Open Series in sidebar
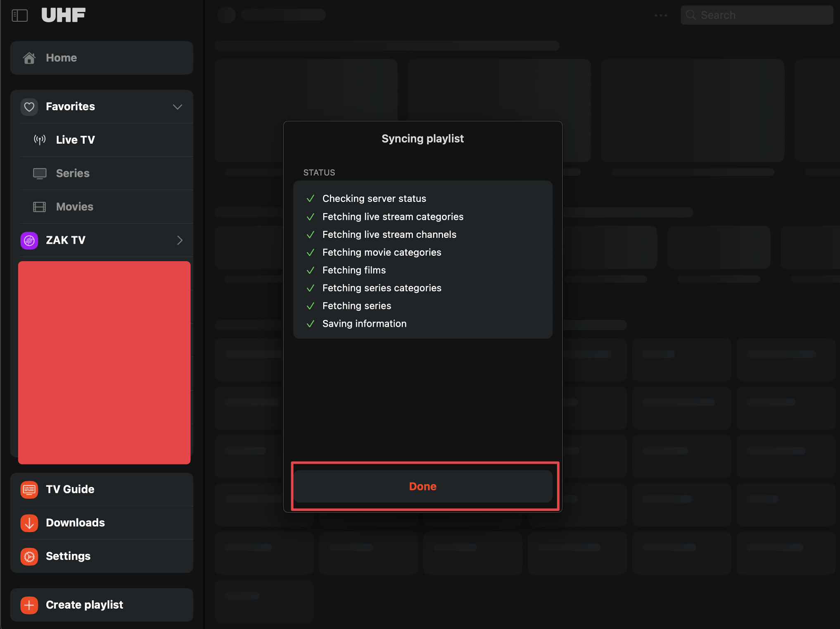Screen dimensions: 840x629 [x=73, y=173]
